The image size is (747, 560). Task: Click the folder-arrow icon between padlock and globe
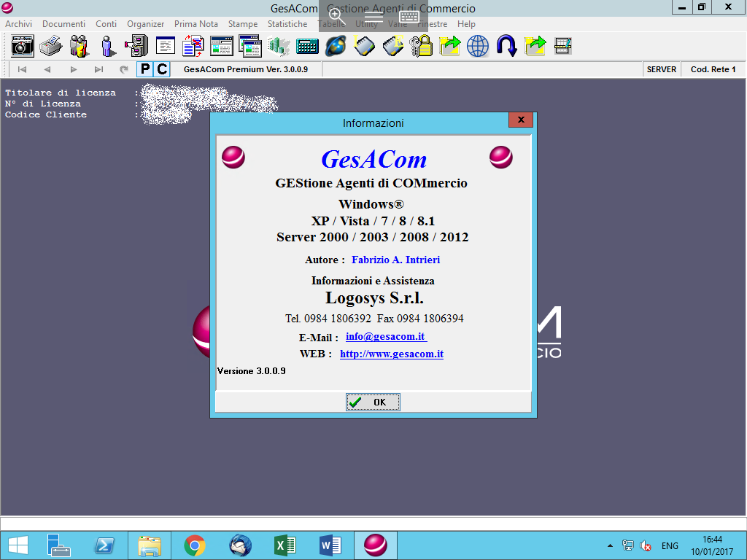tap(449, 46)
